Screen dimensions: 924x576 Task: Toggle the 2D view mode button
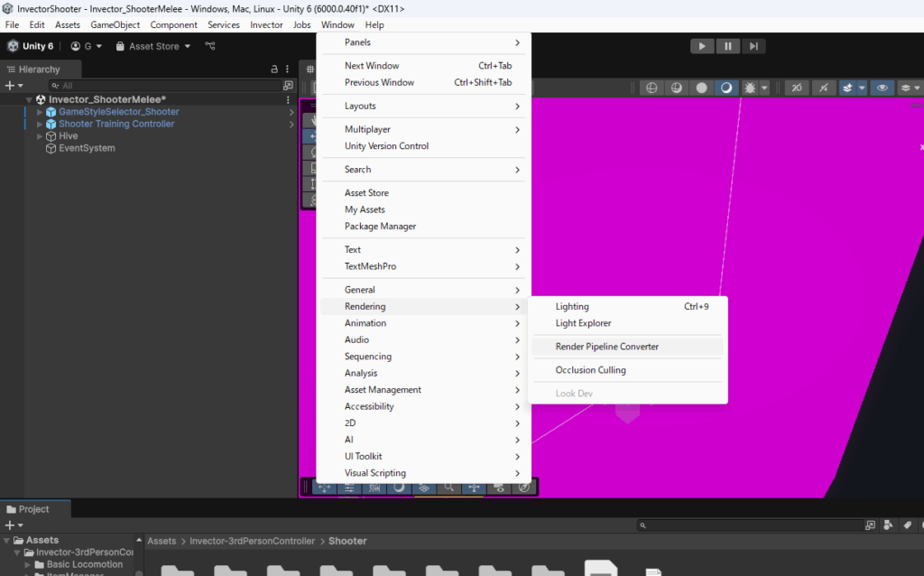click(797, 88)
